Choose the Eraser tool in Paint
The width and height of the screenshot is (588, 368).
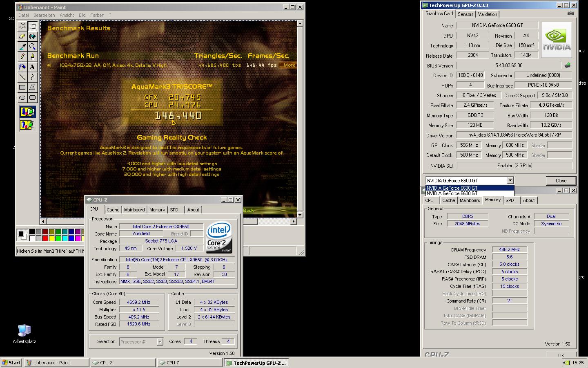[22, 36]
